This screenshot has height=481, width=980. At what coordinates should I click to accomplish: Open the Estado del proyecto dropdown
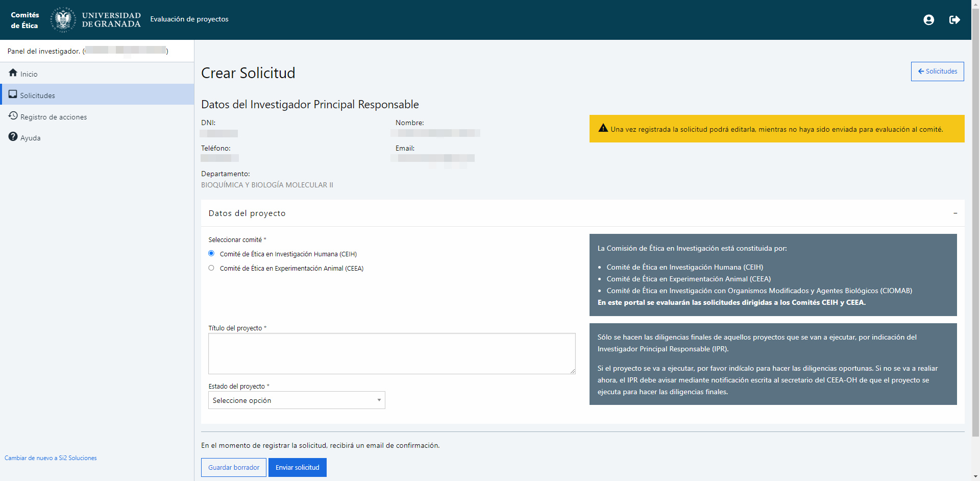[x=297, y=400]
